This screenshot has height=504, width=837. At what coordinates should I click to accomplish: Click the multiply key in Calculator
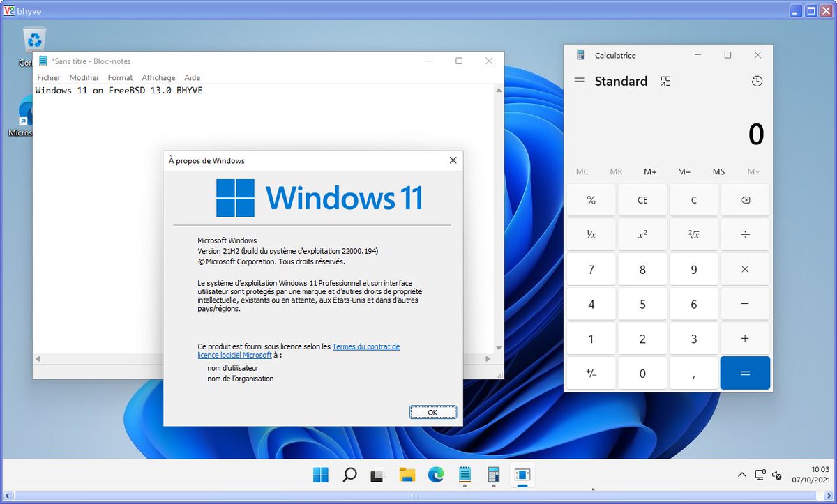pos(745,269)
